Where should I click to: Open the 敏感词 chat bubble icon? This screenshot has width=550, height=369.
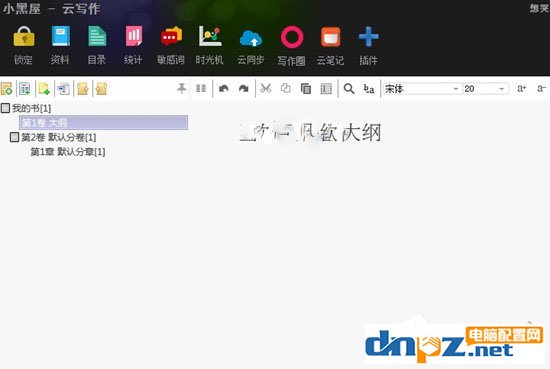click(x=172, y=36)
